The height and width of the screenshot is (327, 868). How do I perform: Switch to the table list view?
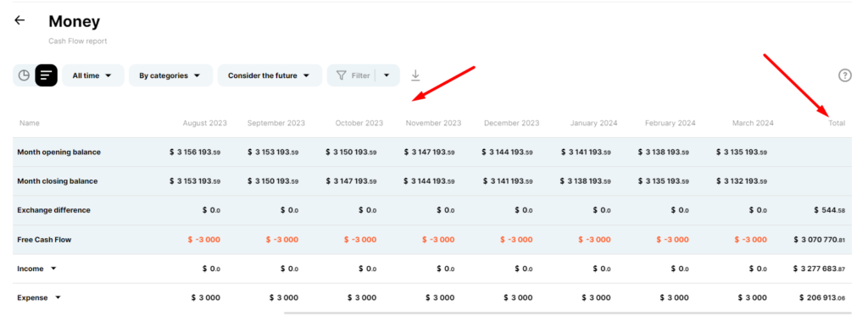coord(47,75)
